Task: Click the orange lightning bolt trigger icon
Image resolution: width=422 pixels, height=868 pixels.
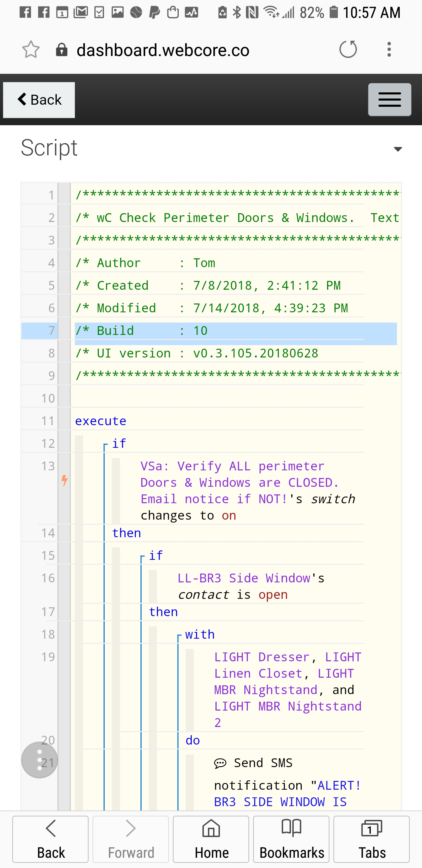Action: 64,481
